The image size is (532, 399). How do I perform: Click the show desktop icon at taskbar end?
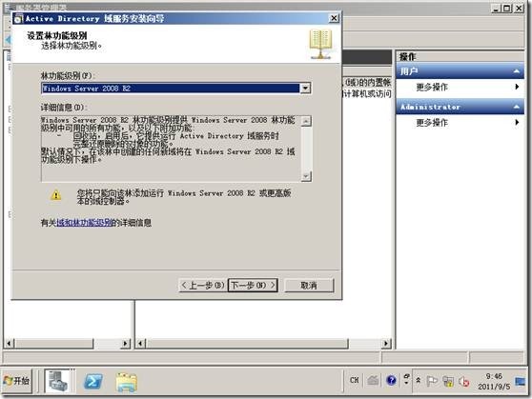(521, 381)
